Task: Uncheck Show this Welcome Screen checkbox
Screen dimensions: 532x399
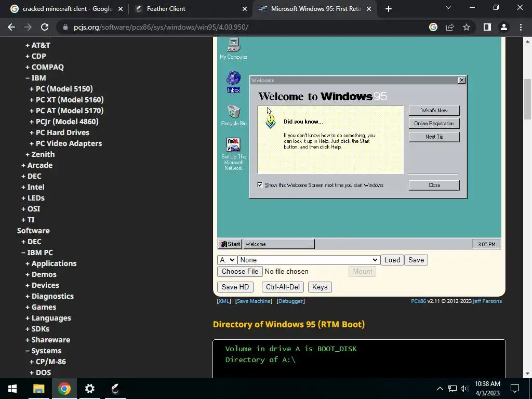Action: coord(260,185)
